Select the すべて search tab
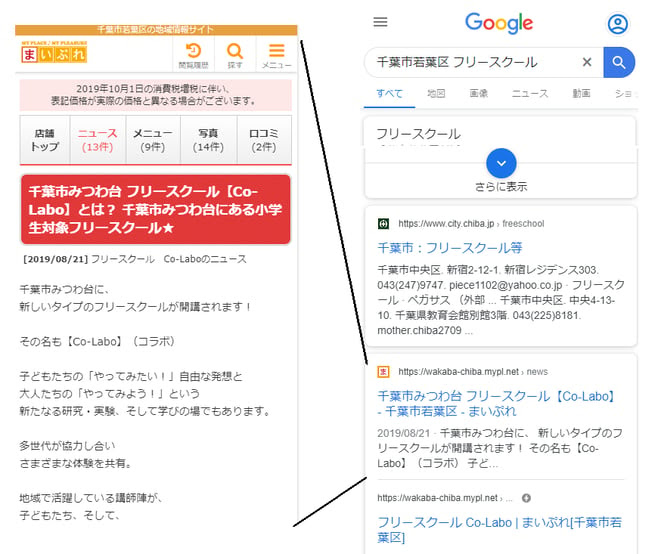658x554 pixels. point(389,94)
